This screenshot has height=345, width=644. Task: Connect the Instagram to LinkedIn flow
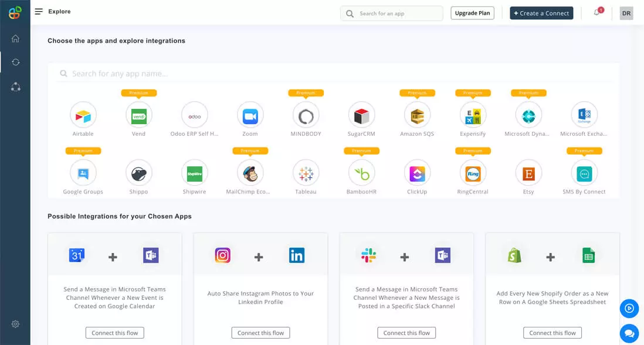[260, 332]
